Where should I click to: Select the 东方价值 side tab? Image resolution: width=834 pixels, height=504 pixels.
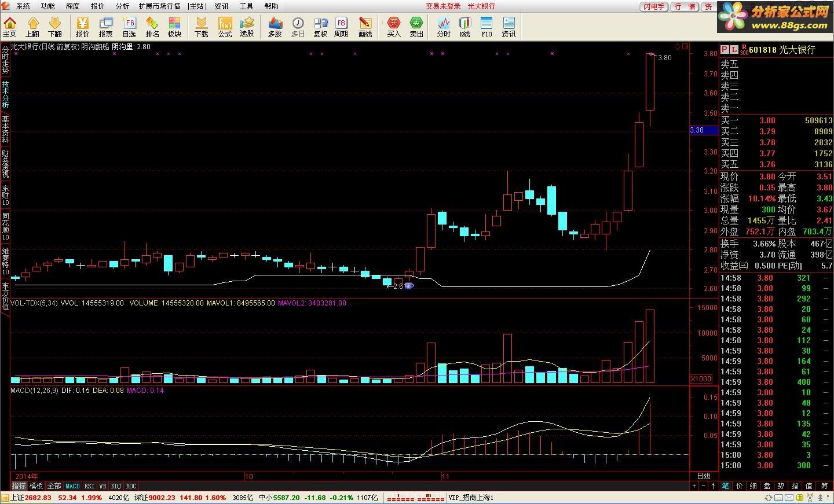(x=5, y=296)
